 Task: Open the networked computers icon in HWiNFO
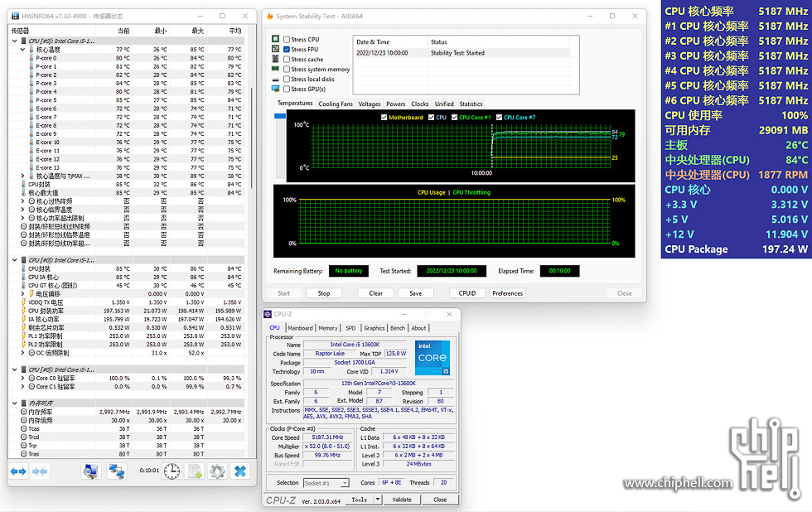117,471
